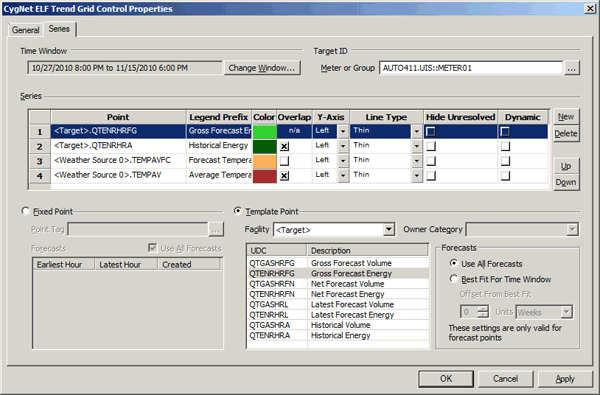Toggle Dynamic checkbox for row 4
This screenshot has height=395, width=600.
pyautogui.click(x=505, y=176)
